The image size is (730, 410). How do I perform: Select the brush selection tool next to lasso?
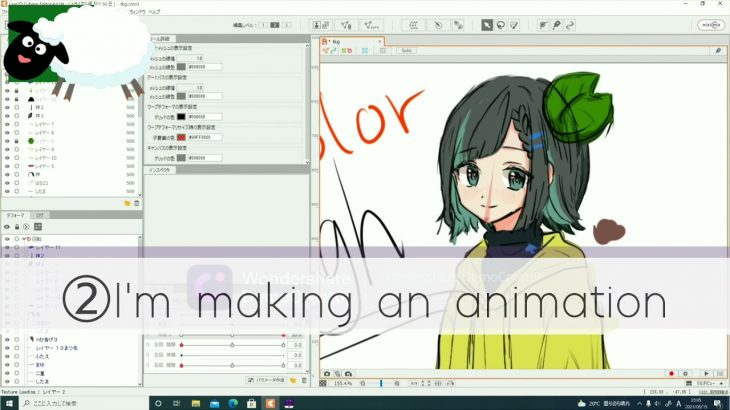pos(514,25)
